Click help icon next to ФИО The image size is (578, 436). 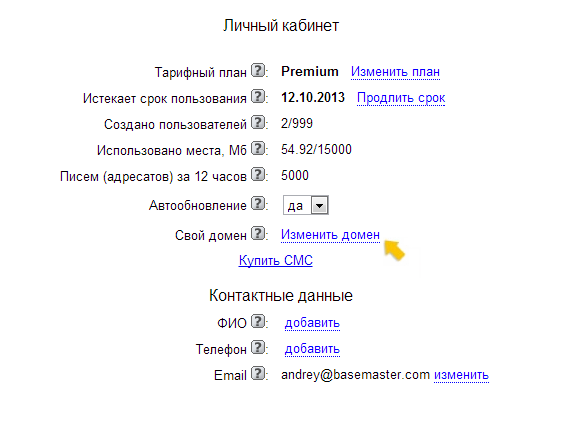[258, 321]
